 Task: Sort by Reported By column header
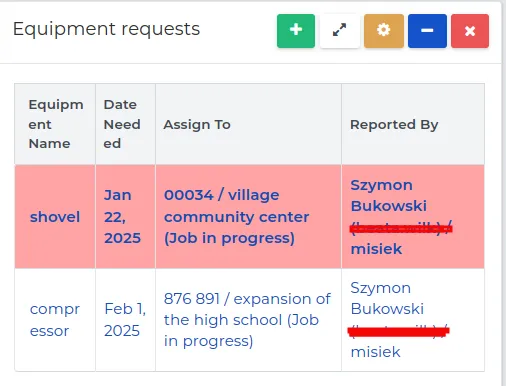tap(394, 124)
